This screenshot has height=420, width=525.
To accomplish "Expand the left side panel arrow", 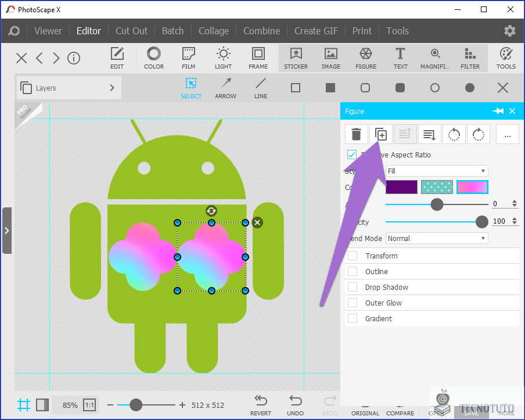I will (7, 231).
